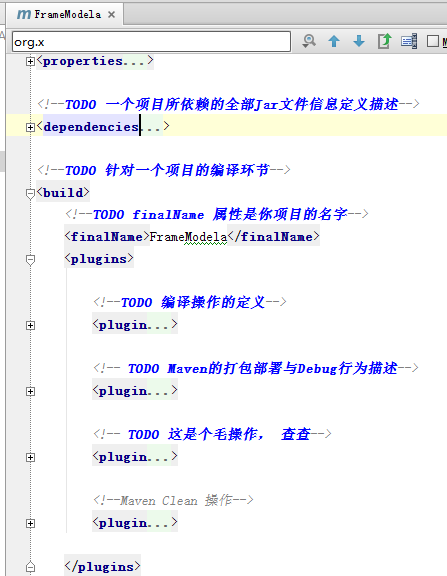
Task: Click the opening <finalName> tag
Action: tap(107, 237)
